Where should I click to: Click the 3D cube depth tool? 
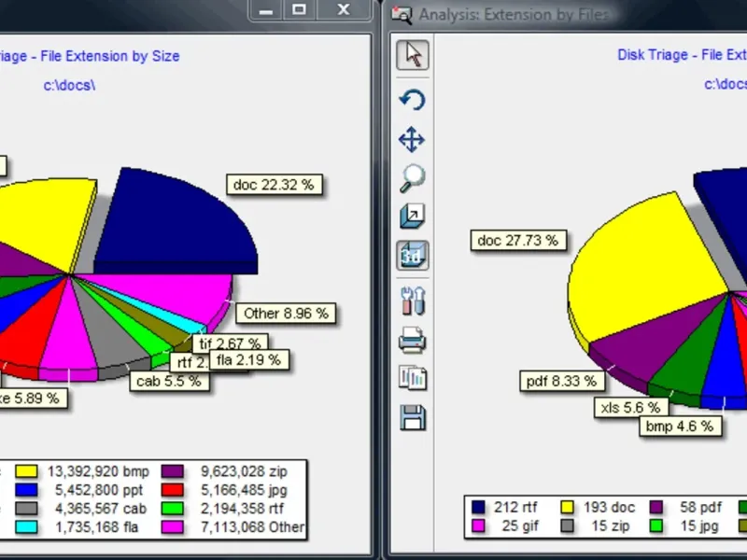click(x=412, y=217)
